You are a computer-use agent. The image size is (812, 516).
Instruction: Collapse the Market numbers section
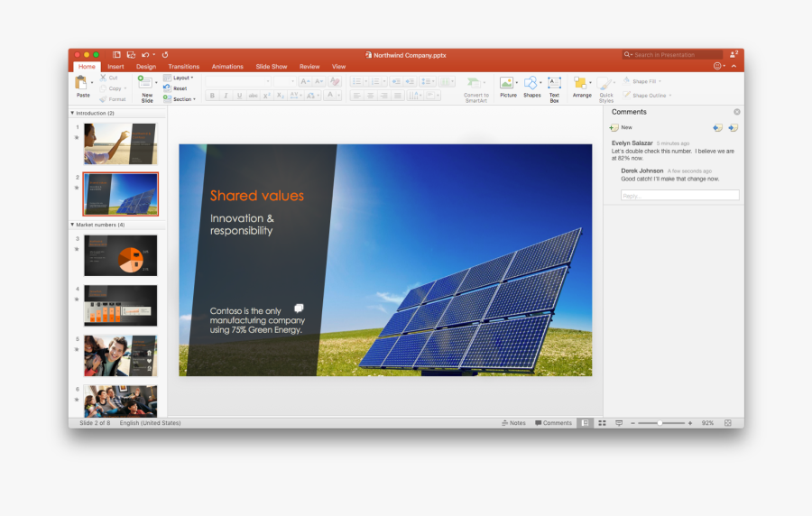tap(72, 225)
